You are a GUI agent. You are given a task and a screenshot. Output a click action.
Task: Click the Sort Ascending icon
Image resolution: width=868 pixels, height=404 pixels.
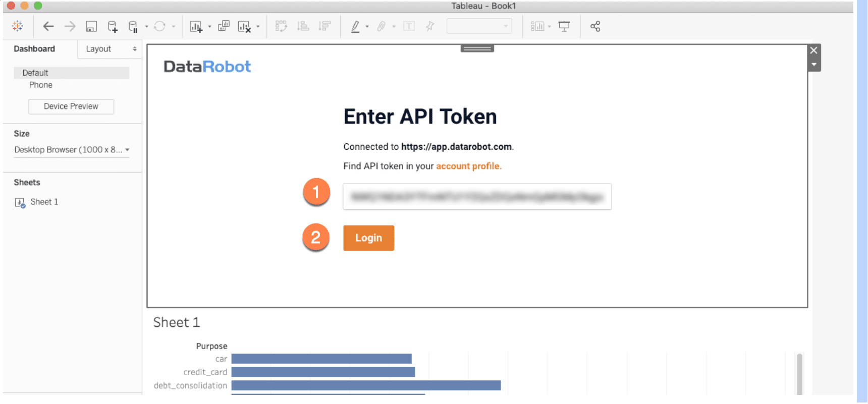(303, 26)
